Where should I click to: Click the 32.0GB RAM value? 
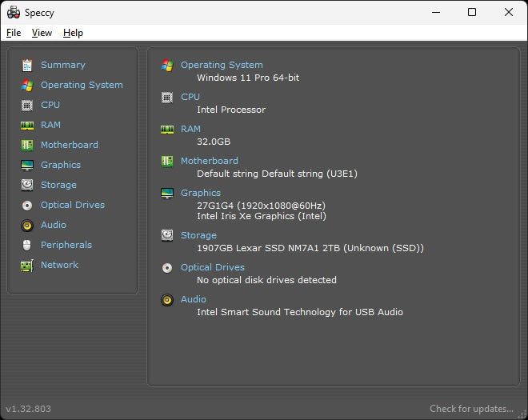[214, 142]
